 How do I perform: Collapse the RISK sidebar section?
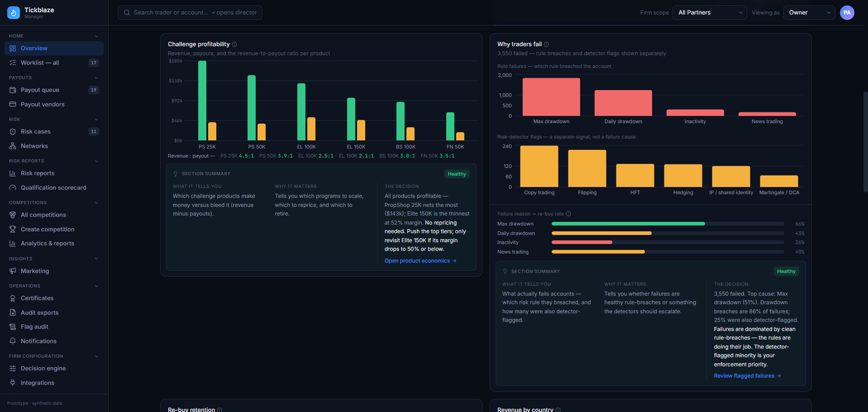click(96, 120)
